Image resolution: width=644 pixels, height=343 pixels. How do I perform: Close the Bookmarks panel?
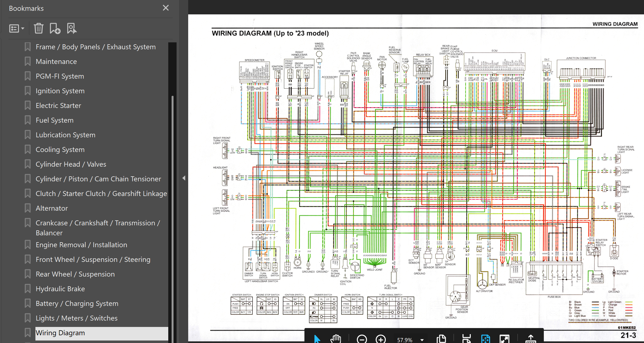165,8
